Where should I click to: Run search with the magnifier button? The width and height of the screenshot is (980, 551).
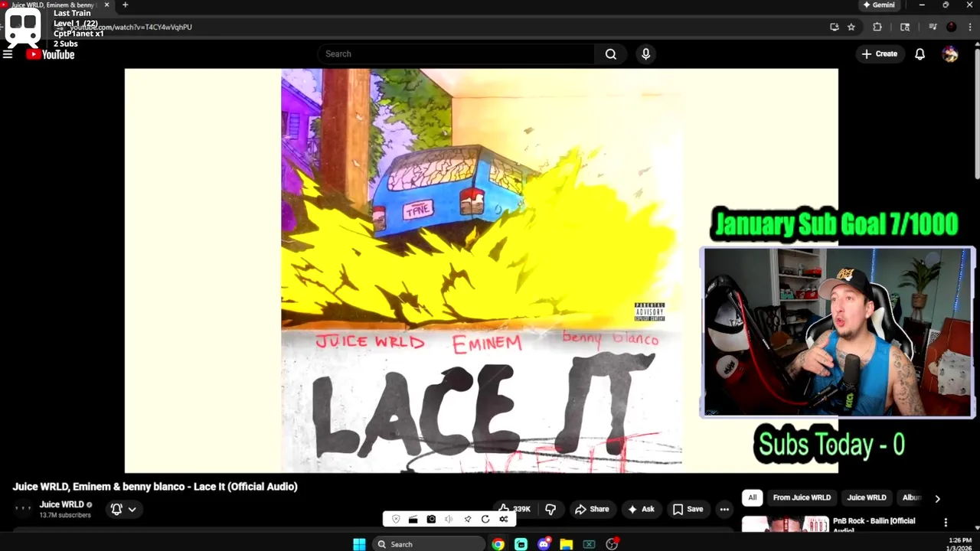611,54
